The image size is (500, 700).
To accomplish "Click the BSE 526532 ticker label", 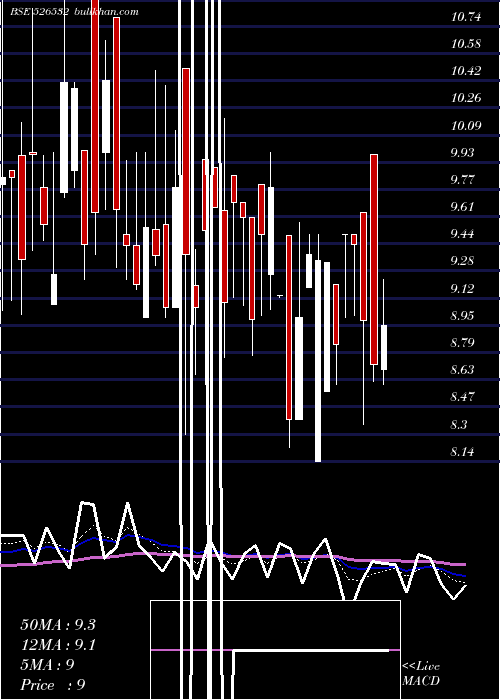I will click(40, 12).
